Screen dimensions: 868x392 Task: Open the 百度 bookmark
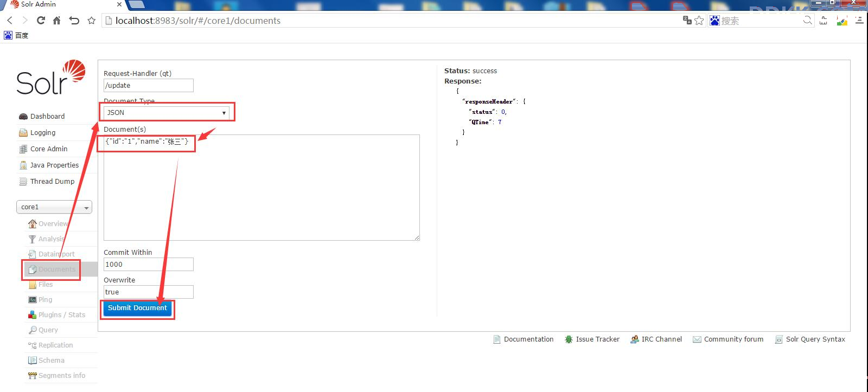[16, 35]
